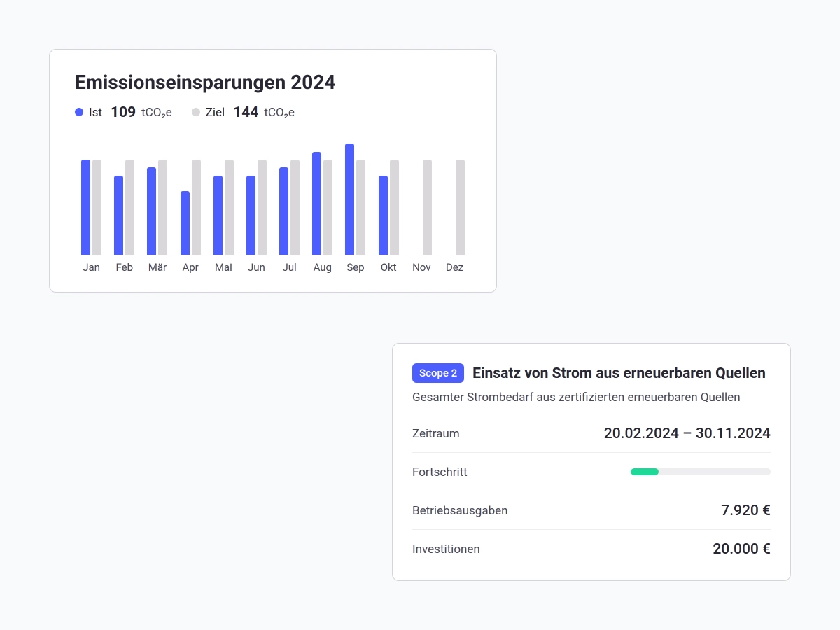Click the gray Ziel legend dot
Viewport: 840px width, 630px height.
(196, 112)
